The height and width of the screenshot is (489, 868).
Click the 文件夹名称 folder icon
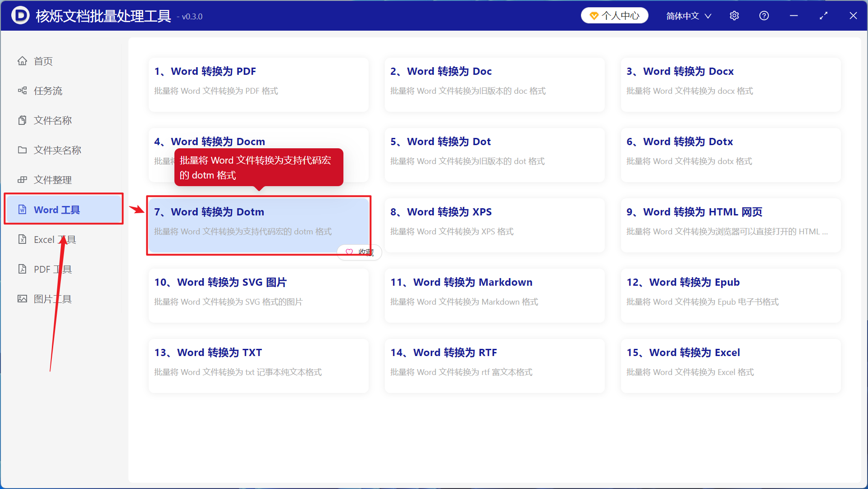[x=22, y=150]
